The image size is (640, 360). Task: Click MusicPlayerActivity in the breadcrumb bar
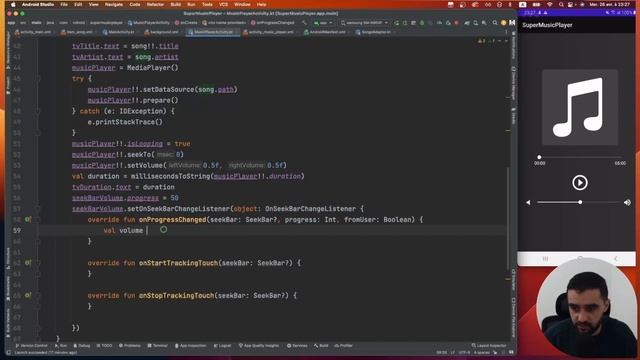(x=148, y=23)
